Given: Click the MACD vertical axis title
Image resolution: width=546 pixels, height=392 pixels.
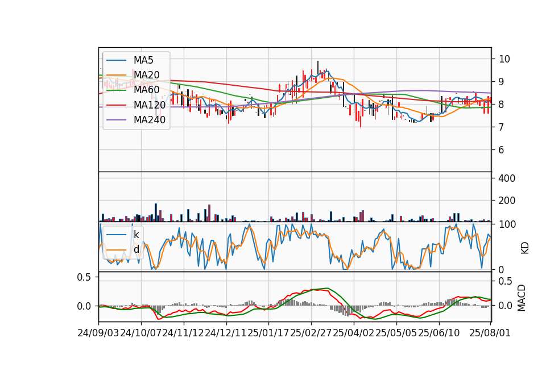Looking at the screenshot, I should 522,298.
